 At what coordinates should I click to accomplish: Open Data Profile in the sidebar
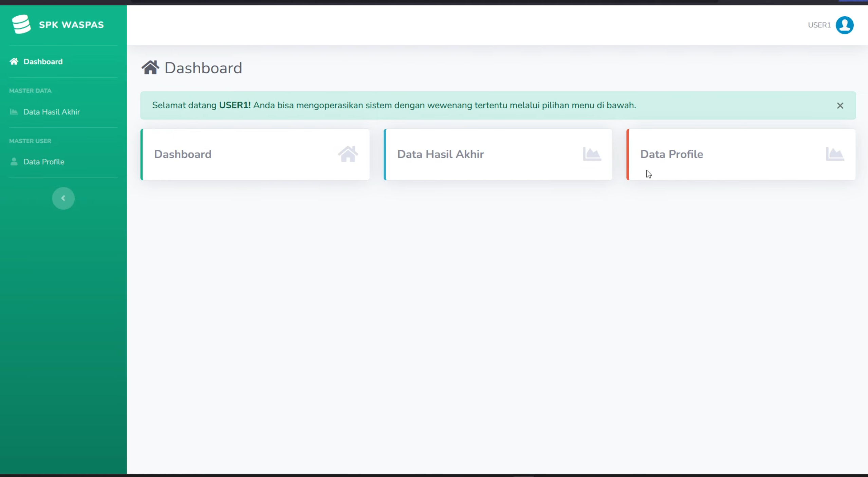[x=44, y=162]
